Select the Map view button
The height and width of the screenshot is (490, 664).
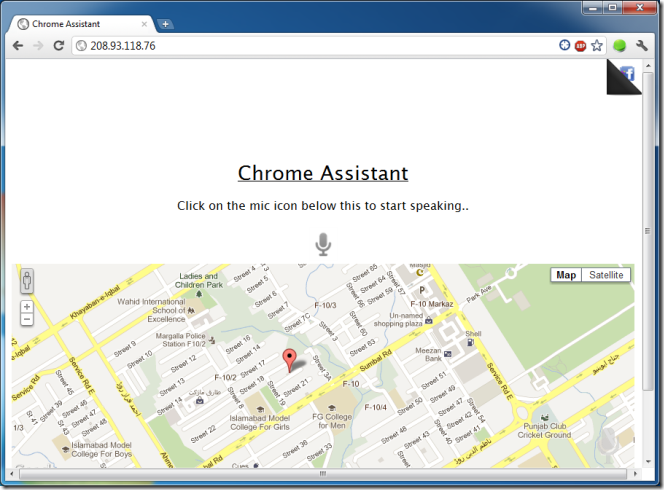[566, 275]
